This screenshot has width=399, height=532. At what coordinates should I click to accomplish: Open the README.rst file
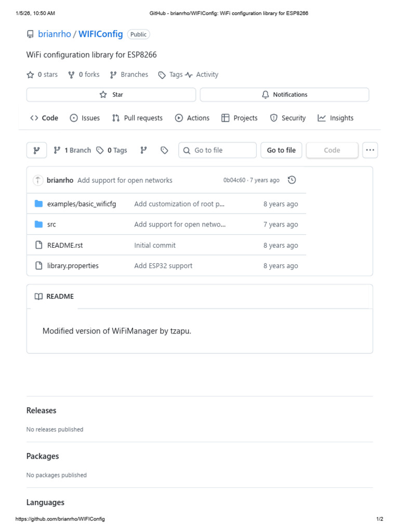pyautogui.click(x=65, y=245)
